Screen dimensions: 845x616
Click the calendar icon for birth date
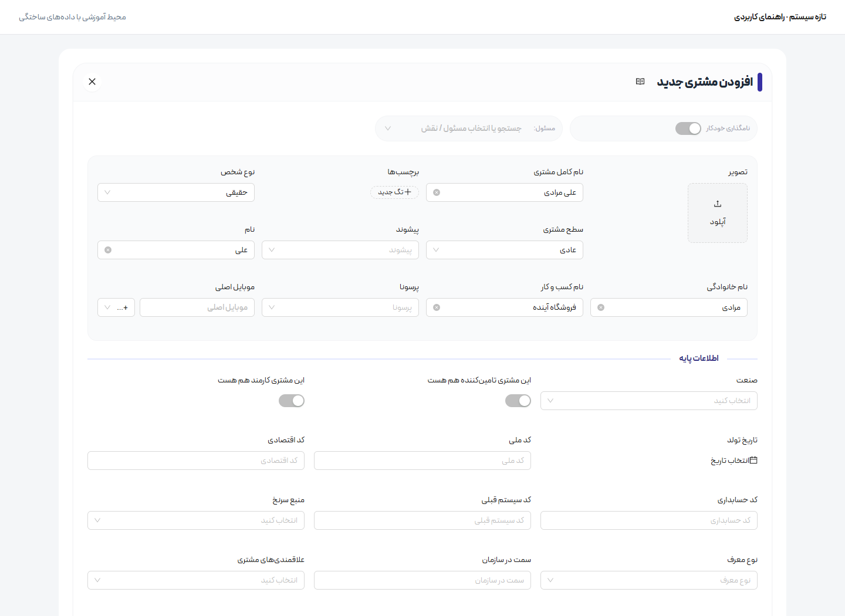point(753,460)
